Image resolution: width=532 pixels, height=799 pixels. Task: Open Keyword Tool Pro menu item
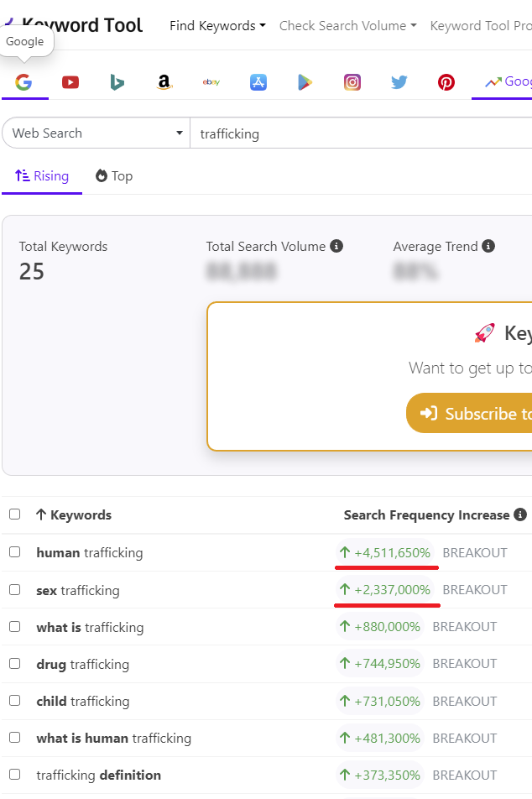[x=481, y=26]
